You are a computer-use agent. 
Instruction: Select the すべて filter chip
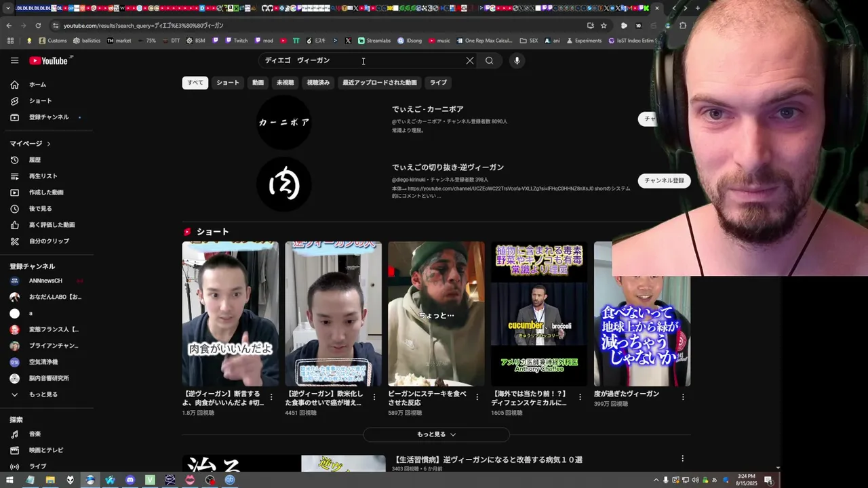pyautogui.click(x=195, y=83)
